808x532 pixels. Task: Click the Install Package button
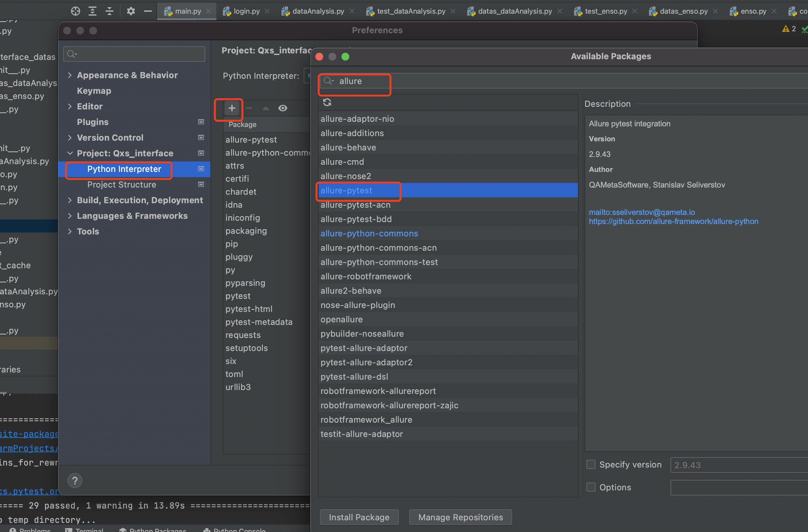359,517
